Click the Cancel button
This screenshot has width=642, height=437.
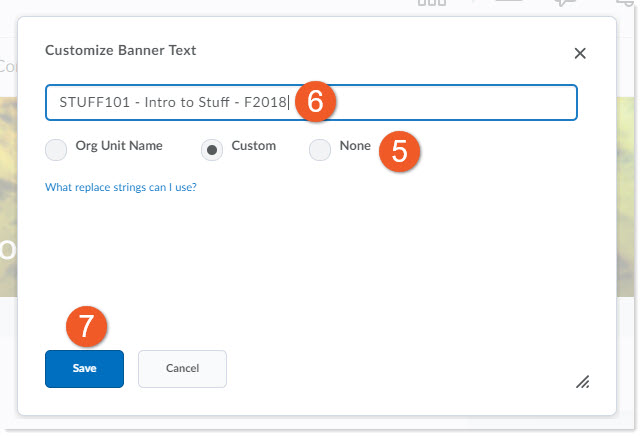[x=182, y=368]
